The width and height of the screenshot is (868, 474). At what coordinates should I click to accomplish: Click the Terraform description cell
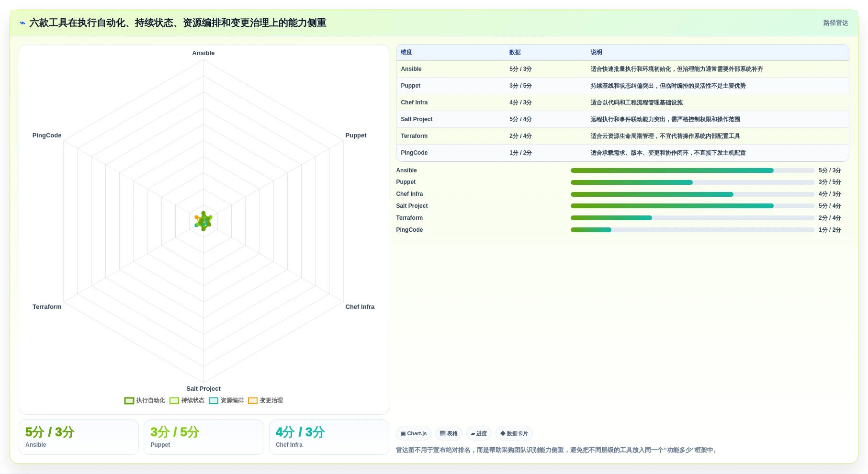pos(665,136)
